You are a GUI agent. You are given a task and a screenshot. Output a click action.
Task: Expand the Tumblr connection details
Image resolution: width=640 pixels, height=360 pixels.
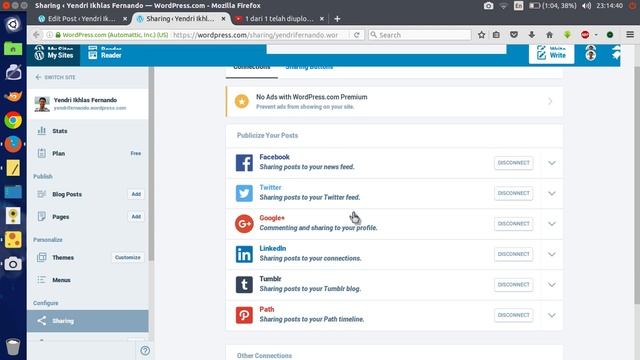pos(551,285)
